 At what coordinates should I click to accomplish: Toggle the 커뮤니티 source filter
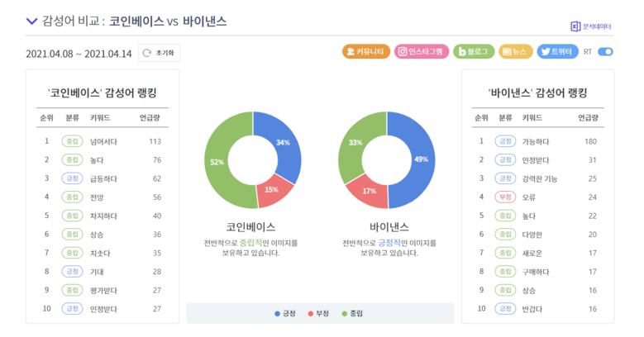coord(365,52)
